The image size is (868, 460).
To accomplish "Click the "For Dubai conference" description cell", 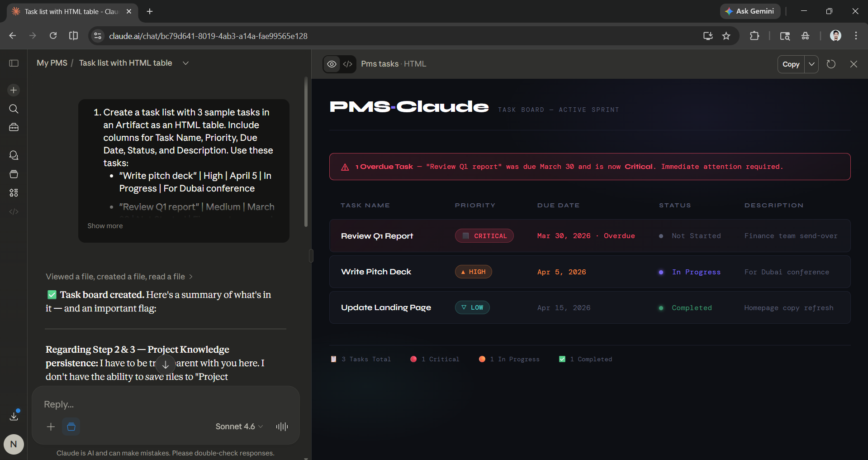I will (787, 272).
